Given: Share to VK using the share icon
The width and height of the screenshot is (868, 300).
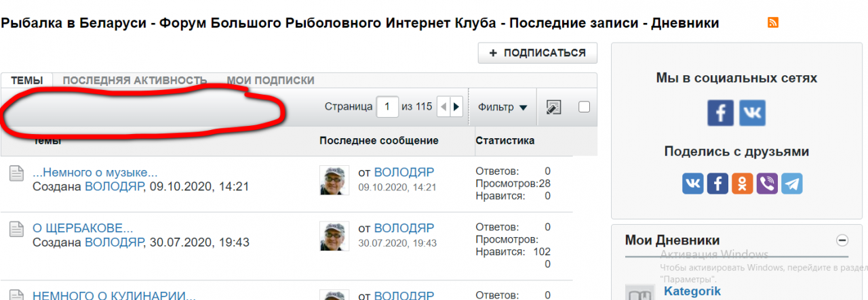Looking at the screenshot, I should [693, 184].
